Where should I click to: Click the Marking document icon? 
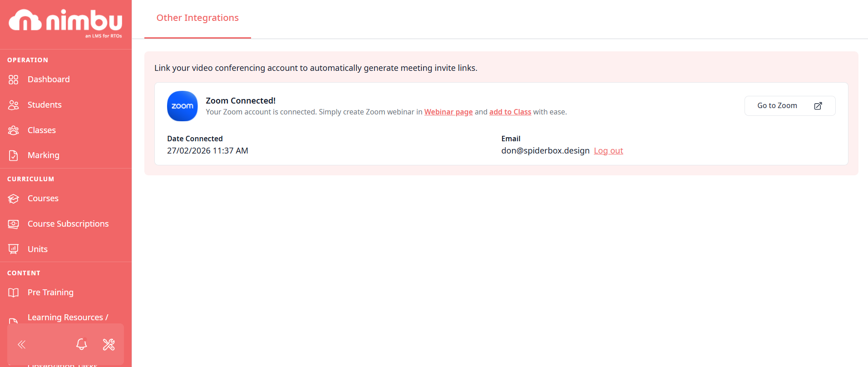coord(14,155)
